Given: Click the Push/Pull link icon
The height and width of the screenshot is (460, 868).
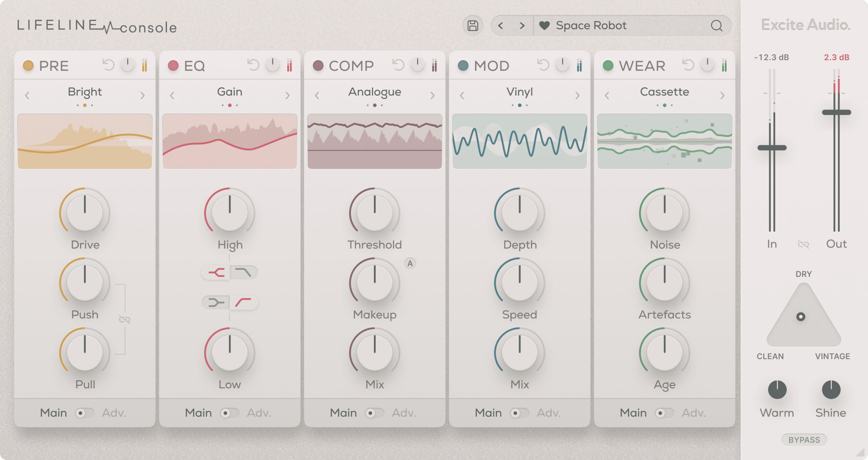Looking at the screenshot, I should click(x=124, y=319).
